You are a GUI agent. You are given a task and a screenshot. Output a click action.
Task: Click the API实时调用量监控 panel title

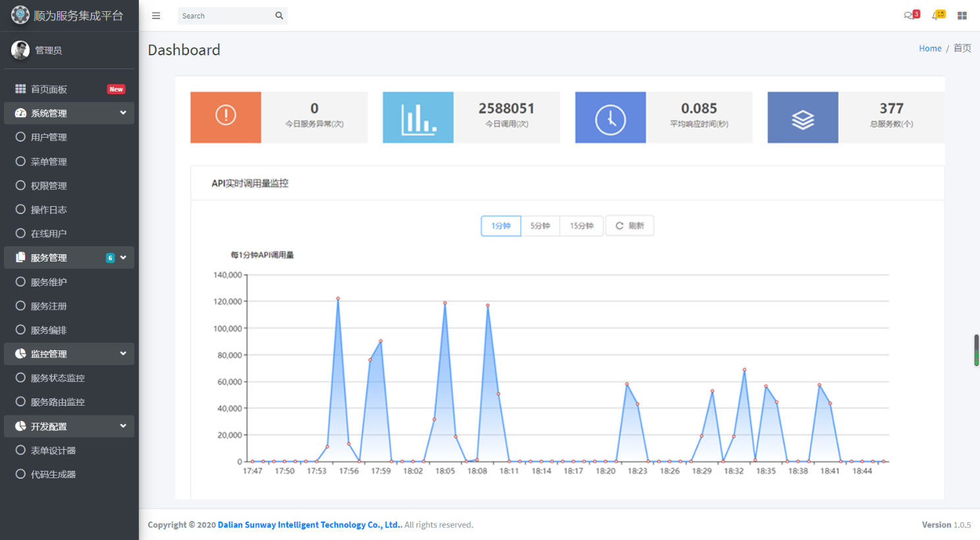tap(250, 183)
